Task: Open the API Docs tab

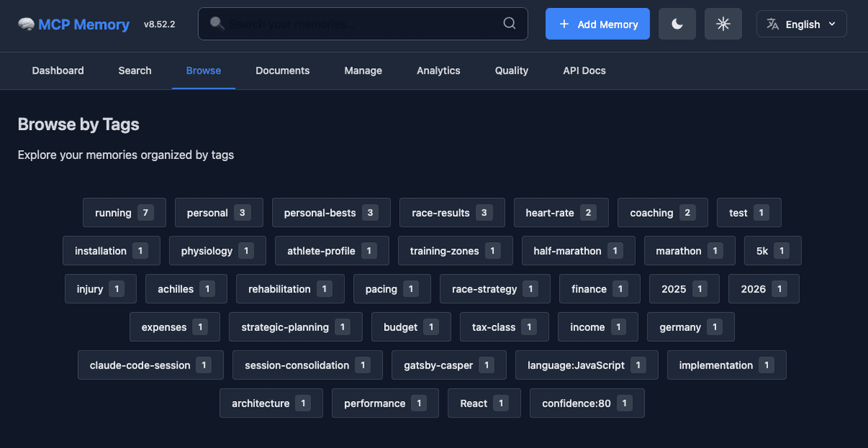Action: tap(584, 70)
